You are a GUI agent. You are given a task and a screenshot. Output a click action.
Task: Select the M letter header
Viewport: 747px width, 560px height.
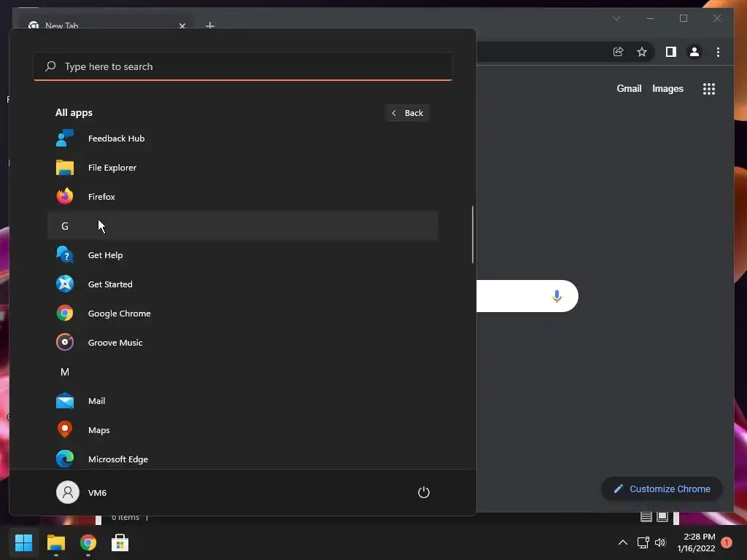coord(242,372)
